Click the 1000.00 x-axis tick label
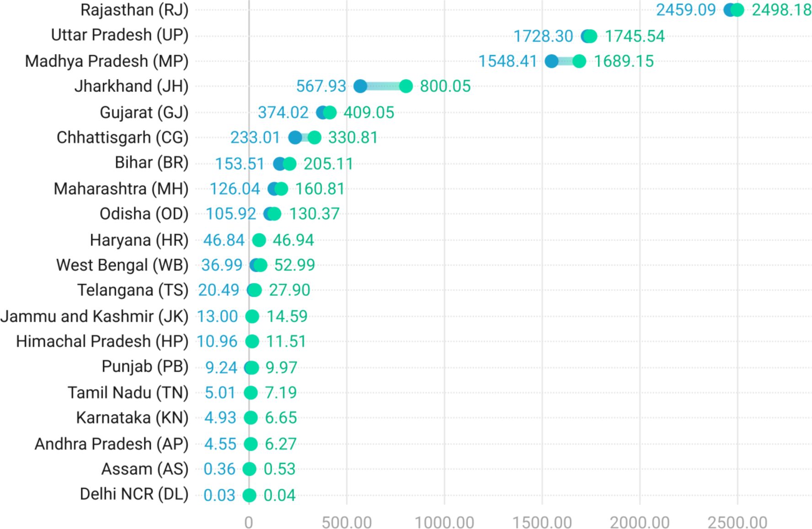Image resolution: width=812 pixels, height=529 pixels. (x=444, y=522)
